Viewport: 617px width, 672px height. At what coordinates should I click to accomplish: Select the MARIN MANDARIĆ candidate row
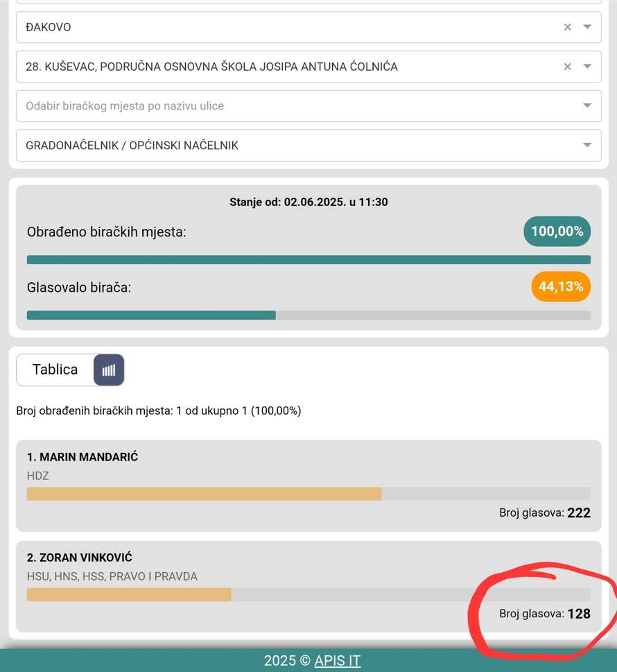coord(82,456)
